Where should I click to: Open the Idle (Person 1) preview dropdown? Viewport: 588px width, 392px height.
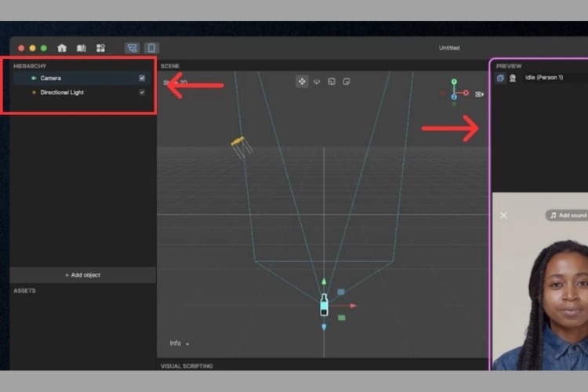[x=544, y=78]
